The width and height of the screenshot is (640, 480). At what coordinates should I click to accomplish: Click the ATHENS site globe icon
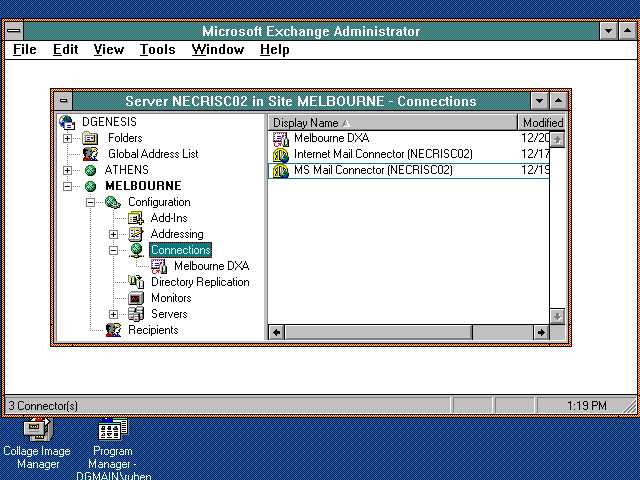click(90, 170)
